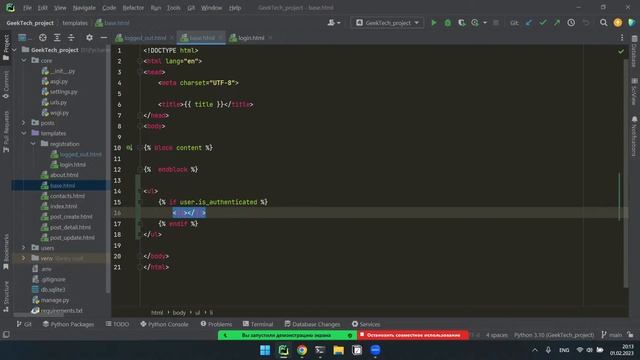Open Bookmarks tool window

6,252
